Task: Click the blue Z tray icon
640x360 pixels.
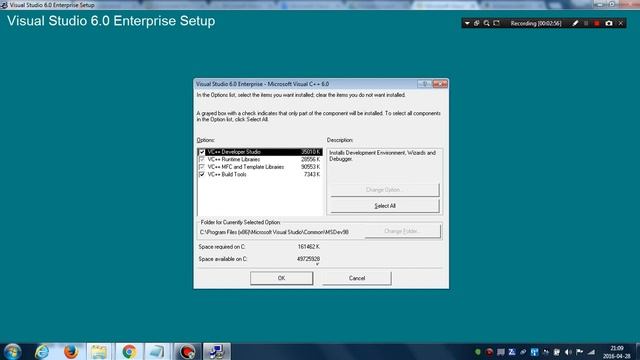Action: pyautogui.click(x=512, y=352)
